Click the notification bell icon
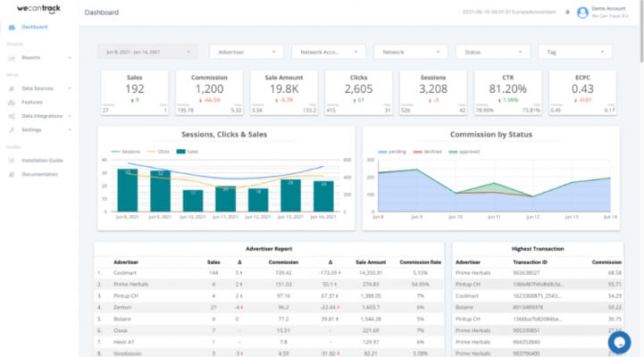The width and height of the screenshot is (644, 357). click(x=567, y=12)
